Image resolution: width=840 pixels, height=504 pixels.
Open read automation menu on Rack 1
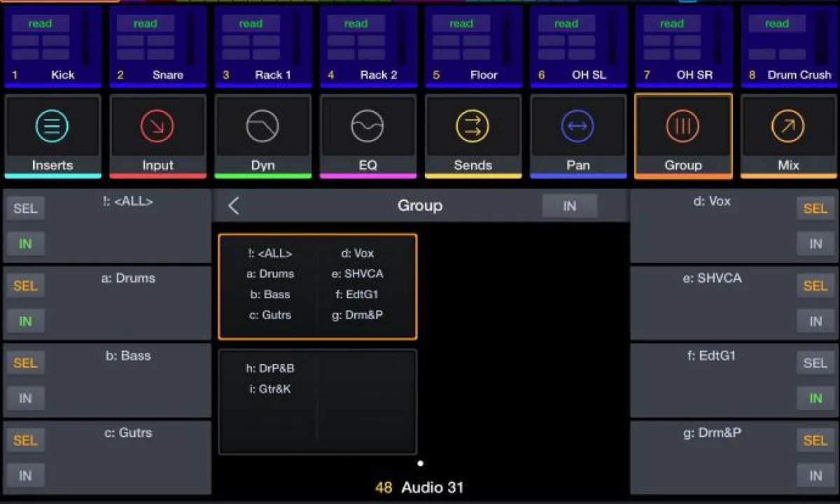pos(251,23)
